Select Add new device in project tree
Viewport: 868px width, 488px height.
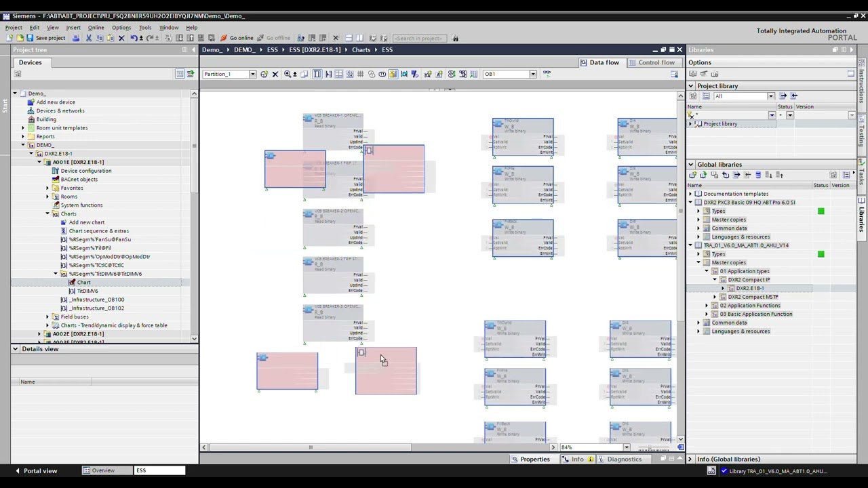pos(56,102)
